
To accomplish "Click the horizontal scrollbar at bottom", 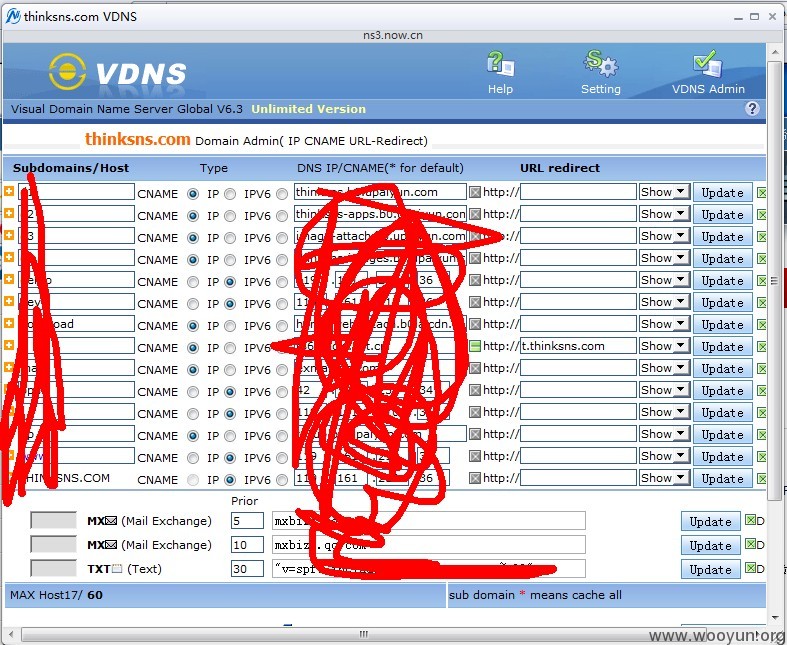I will click(364, 634).
